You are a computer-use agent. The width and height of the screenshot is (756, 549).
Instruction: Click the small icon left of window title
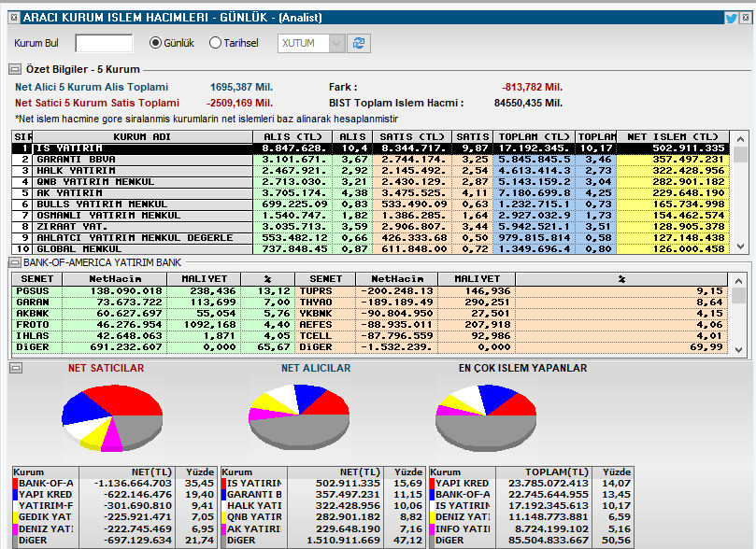pyautogui.click(x=14, y=18)
